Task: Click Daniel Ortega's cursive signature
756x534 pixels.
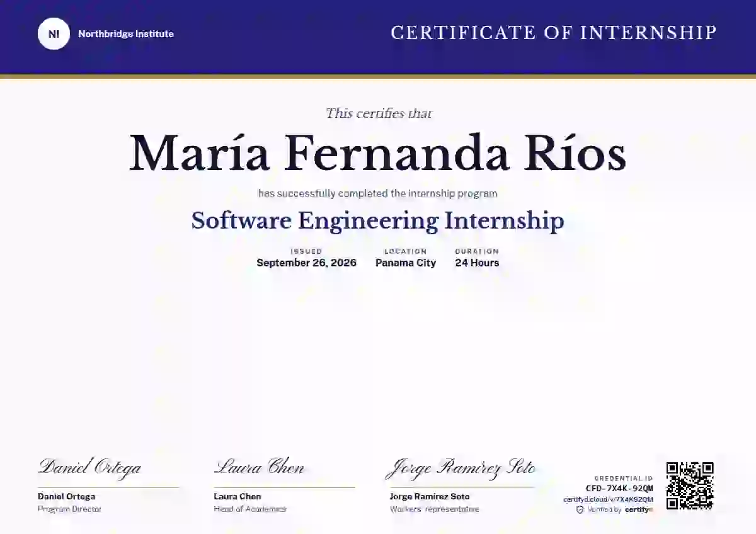Action: pyautogui.click(x=89, y=468)
